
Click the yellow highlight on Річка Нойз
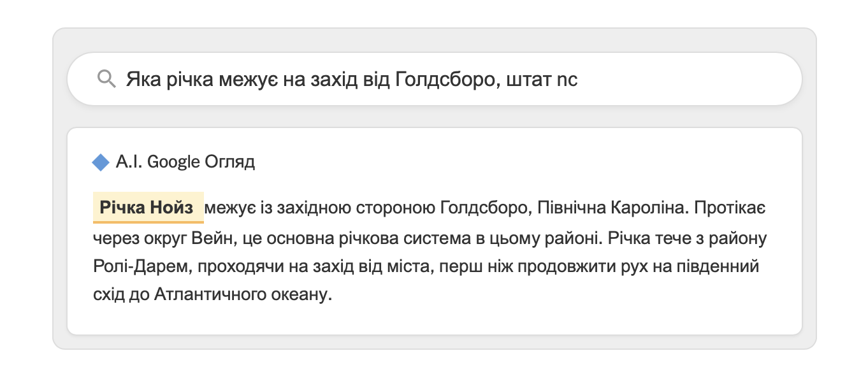click(148, 206)
